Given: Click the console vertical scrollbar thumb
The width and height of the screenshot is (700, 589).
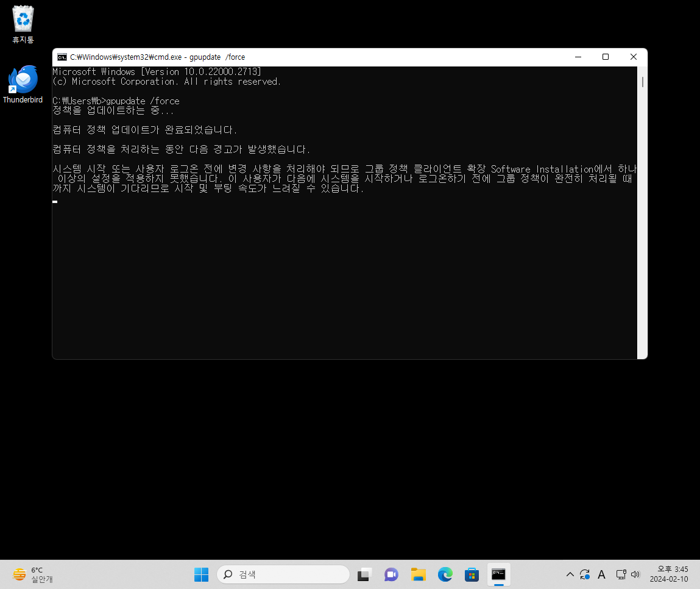Looking at the screenshot, I should 642,82.
